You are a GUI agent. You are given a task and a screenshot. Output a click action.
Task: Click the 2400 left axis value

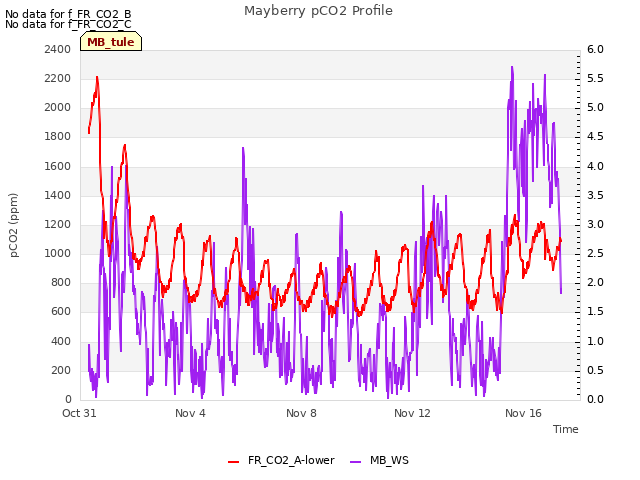pos(58,49)
